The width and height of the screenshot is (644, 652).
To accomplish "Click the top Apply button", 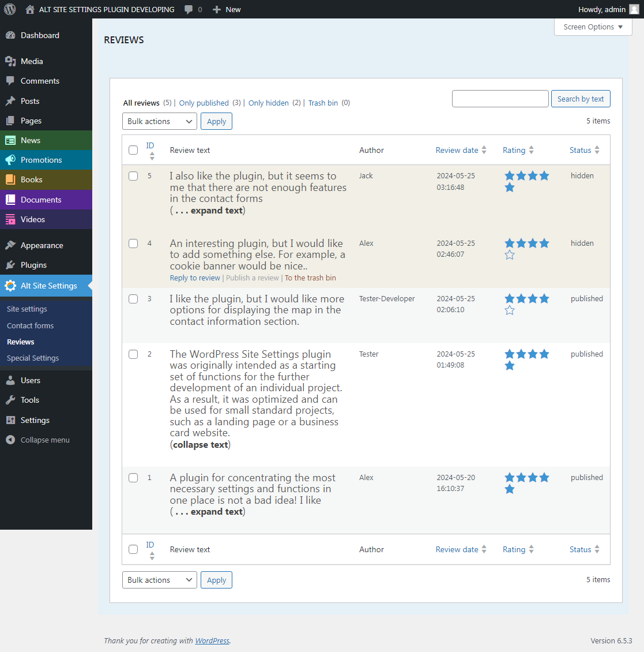I will point(216,121).
